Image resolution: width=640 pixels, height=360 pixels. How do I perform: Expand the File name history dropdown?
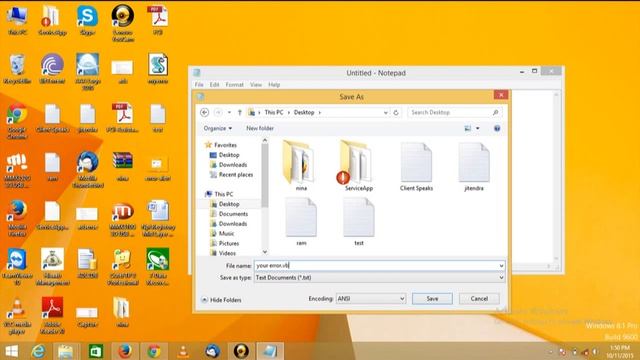(501, 266)
